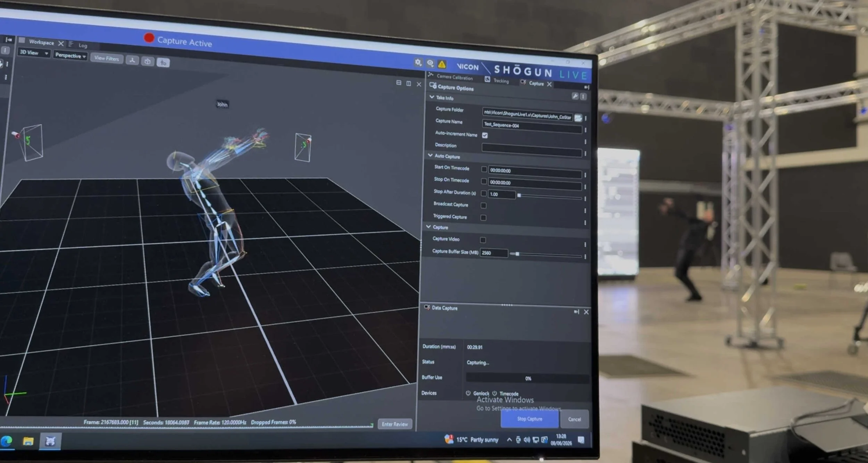
Task: Show hidden system tray icons
Action: pyautogui.click(x=509, y=440)
